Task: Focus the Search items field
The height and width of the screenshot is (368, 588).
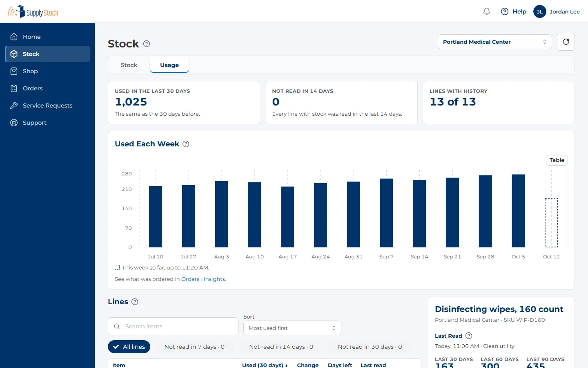Action: tap(173, 326)
